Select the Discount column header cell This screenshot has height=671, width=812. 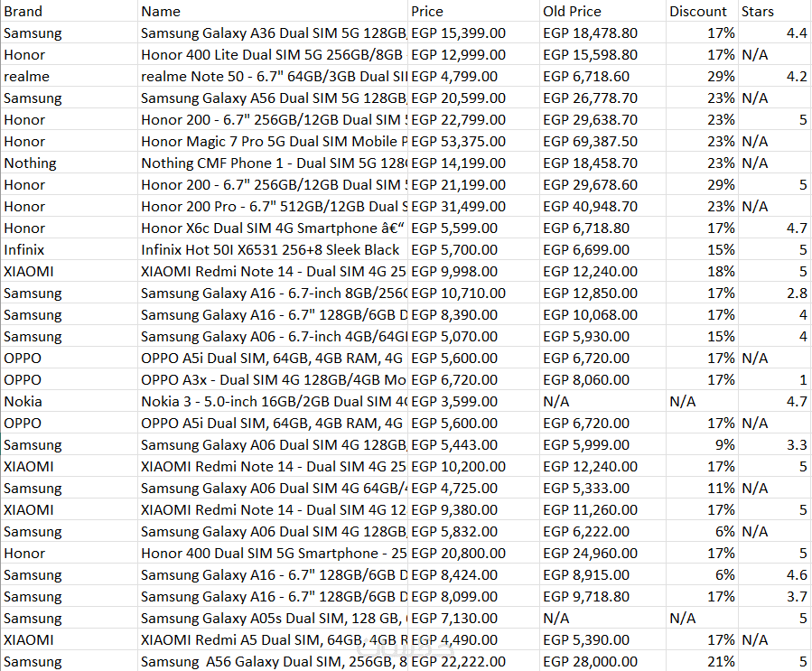click(x=698, y=12)
